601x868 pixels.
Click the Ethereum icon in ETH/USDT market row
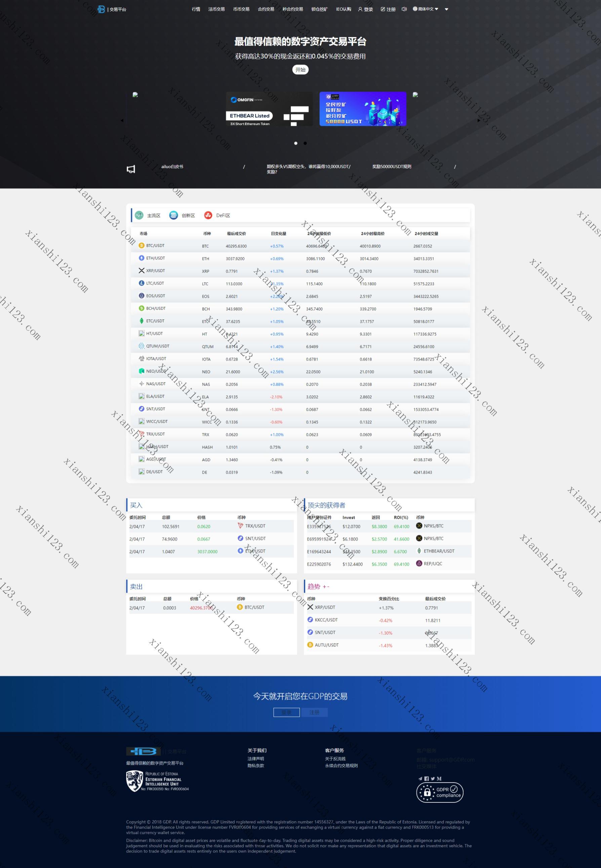tap(142, 258)
